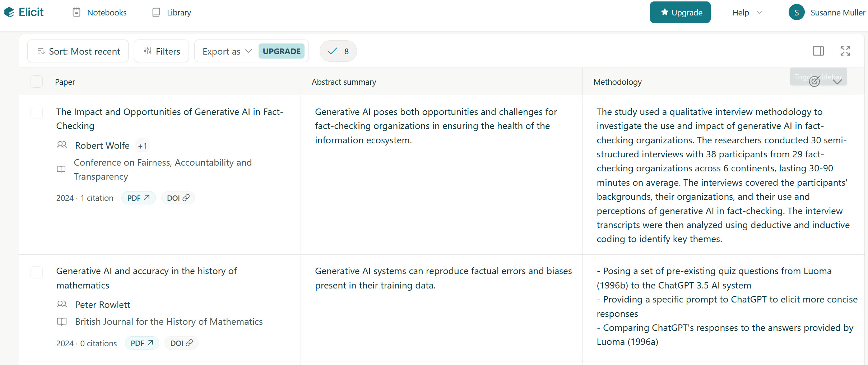Click the target icon in Methodology header
The width and height of the screenshot is (868, 365).
[x=814, y=82]
